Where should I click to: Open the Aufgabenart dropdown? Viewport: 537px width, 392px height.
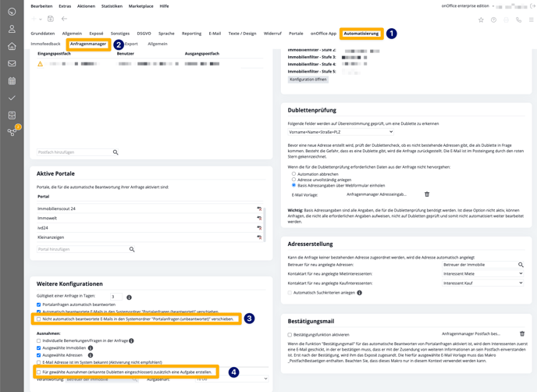232,379
